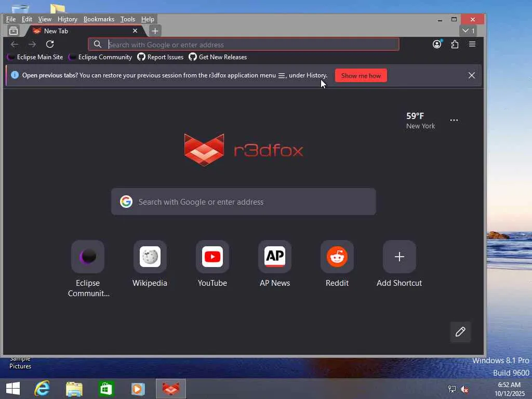This screenshot has width=532, height=399.
Task: Open the Bookmarks menu
Action: [99, 19]
